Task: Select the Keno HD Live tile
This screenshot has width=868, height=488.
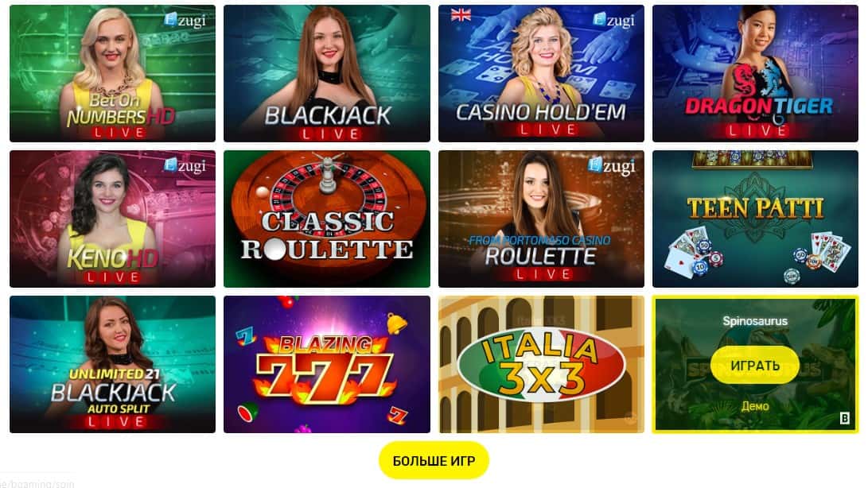Action: (112, 219)
